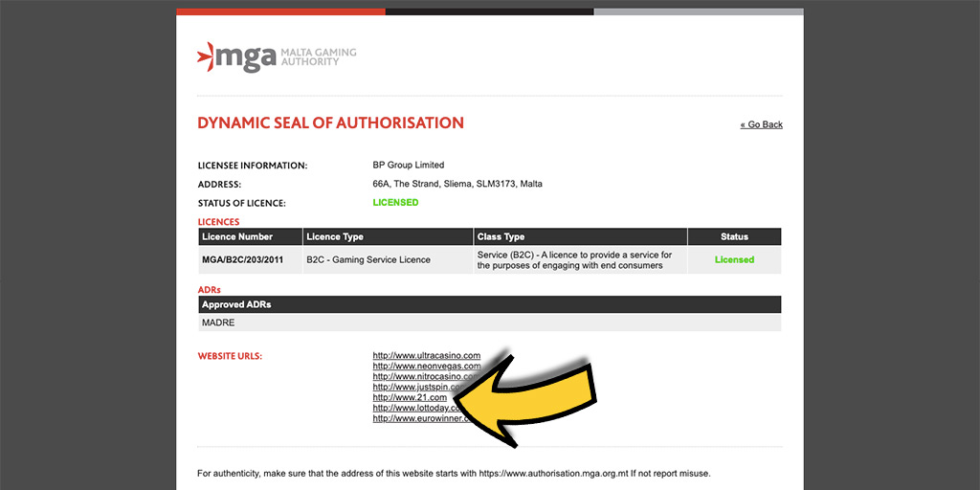Image resolution: width=980 pixels, height=490 pixels.
Task: Open the eurowinner.com website link
Action: pos(421,419)
